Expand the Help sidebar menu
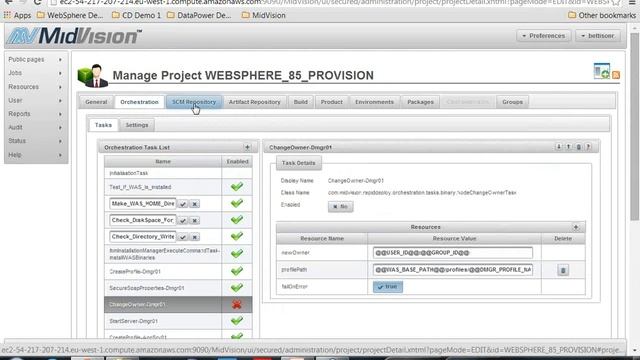This screenshot has height=360, width=640. [x=36, y=155]
